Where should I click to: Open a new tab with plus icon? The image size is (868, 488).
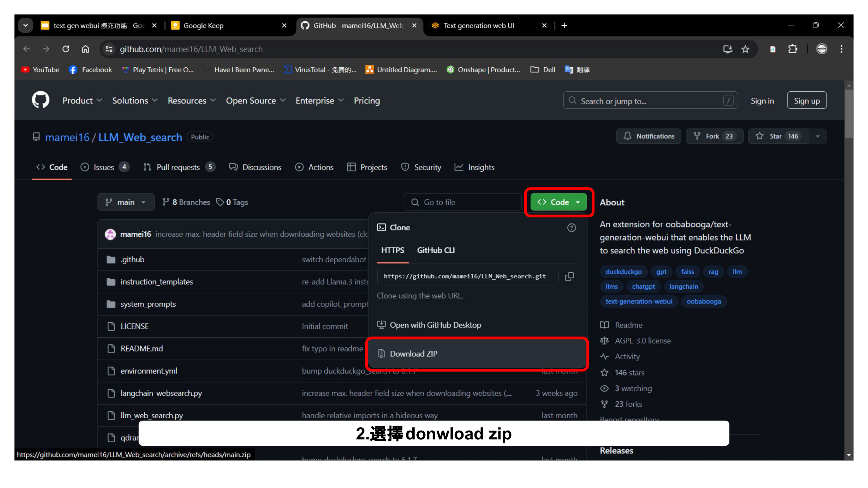tap(564, 26)
